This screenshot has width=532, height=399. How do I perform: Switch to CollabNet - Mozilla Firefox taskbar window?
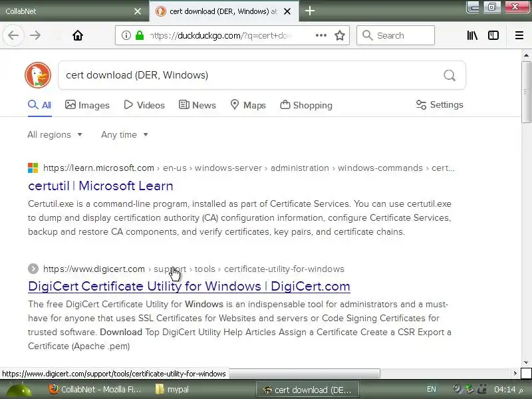click(94, 389)
